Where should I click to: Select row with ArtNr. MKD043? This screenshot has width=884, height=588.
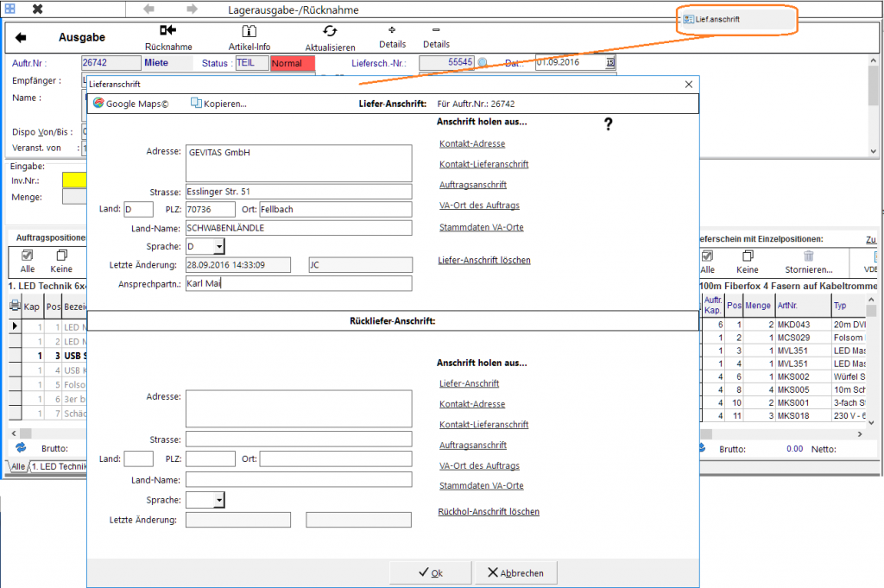point(784,325)
